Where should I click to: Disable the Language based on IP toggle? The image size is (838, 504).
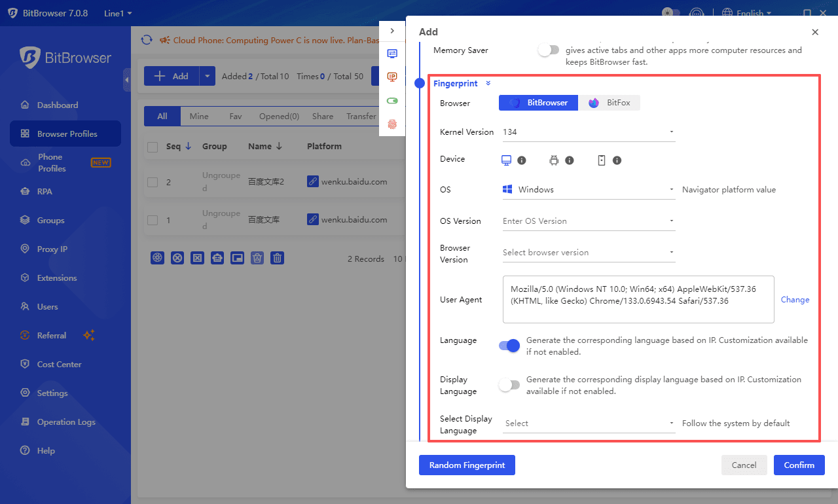click(509, 346)
